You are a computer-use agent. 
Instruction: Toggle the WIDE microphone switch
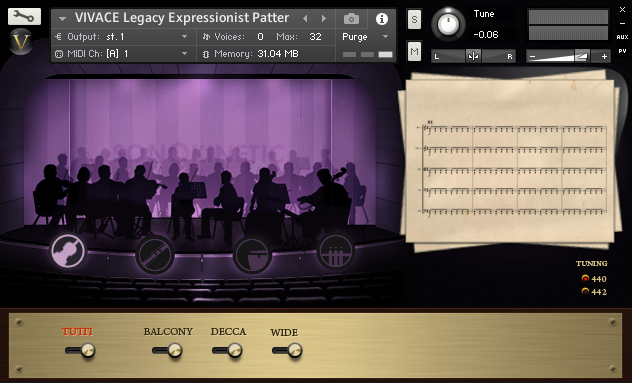pos(287,350)
